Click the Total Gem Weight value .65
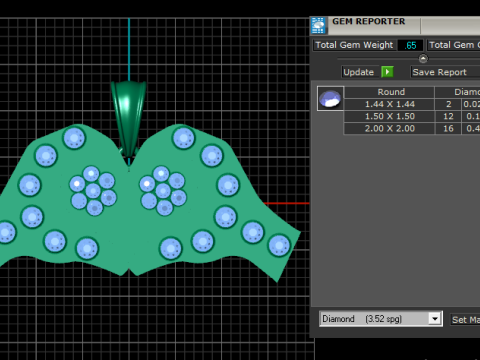The height and width of the screenshot is (360, 480). pyautogui.click(x=410, y=45)
